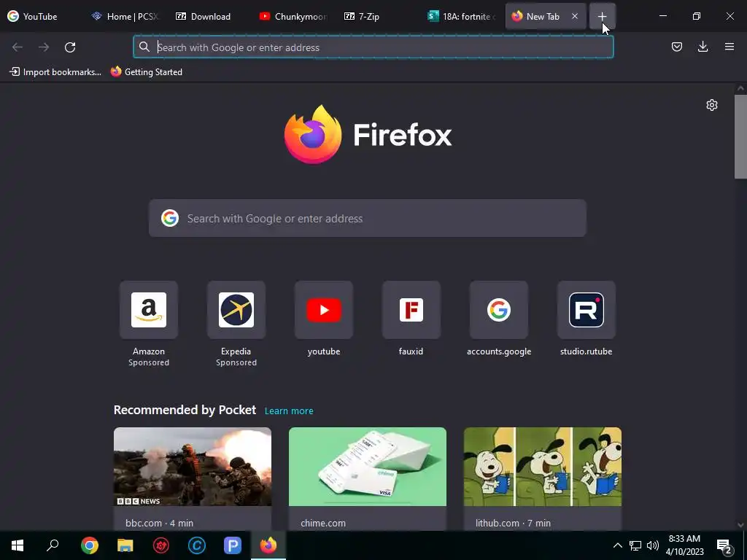747x560 pixels.
Task: Show hidden system tray icons
Action: 617,545
